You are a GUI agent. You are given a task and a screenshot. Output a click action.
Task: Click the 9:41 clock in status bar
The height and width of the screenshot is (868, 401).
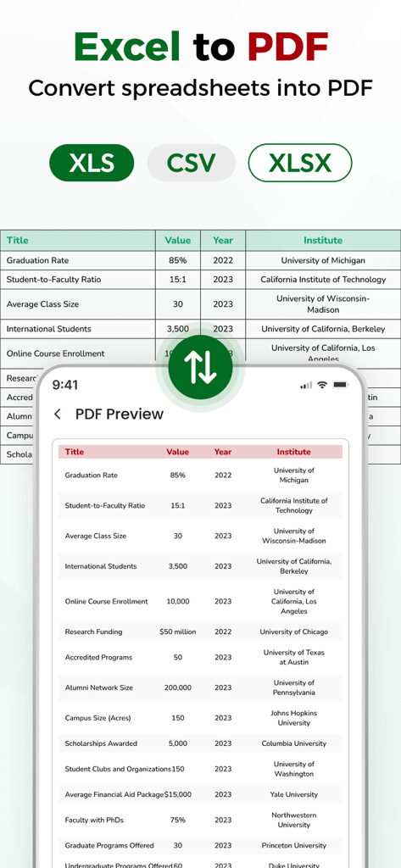coord(65,385)
